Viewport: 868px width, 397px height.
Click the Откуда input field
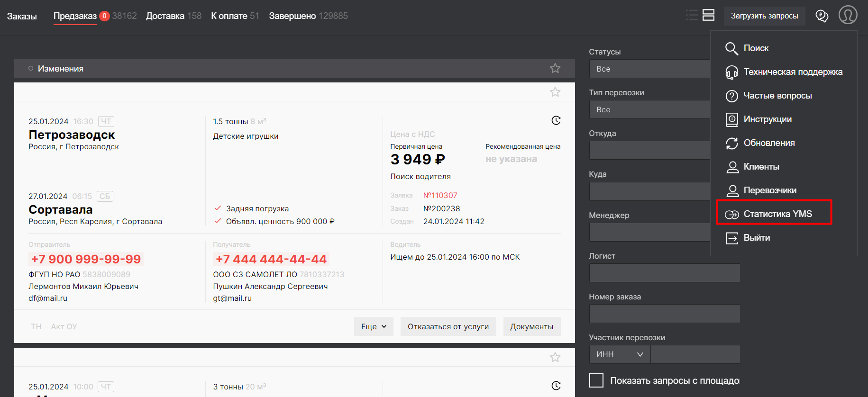point(649,150)
